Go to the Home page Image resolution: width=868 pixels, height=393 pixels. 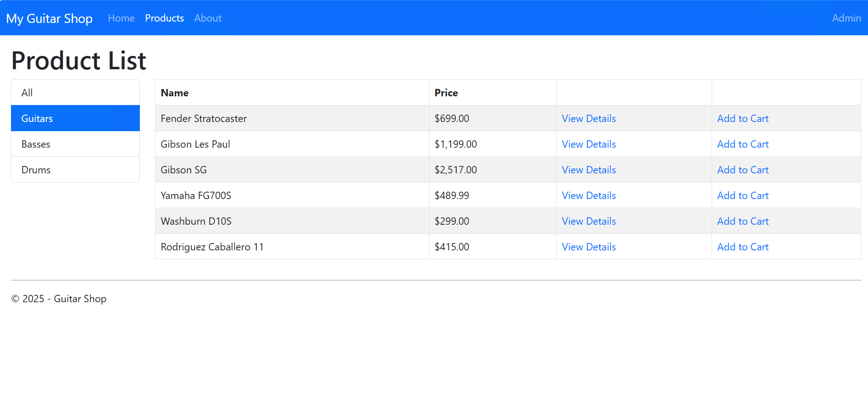pyautogui.click(x=122, y=18)
